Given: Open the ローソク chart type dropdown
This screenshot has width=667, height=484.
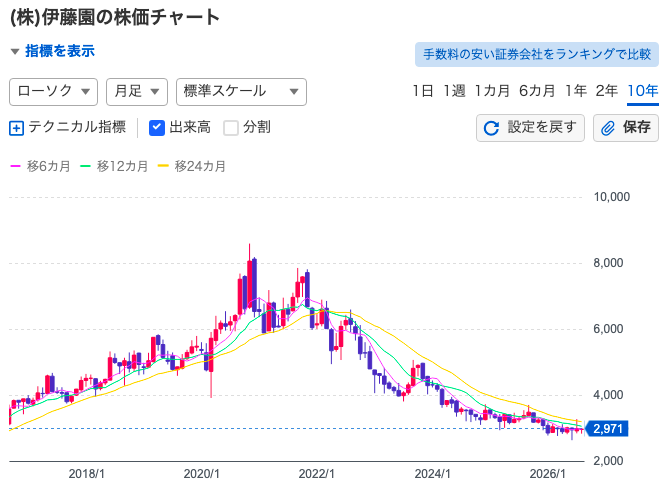Looking at the screenshot, I should pos(54,91).
